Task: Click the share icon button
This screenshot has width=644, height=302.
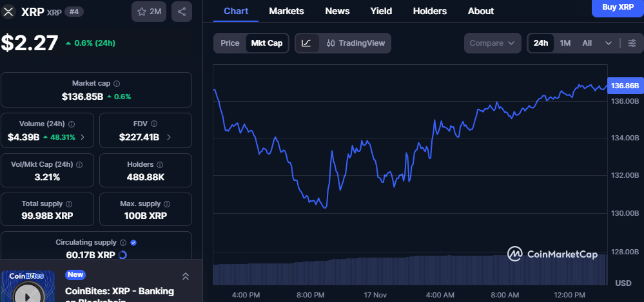Action: [x=181, y=12]
